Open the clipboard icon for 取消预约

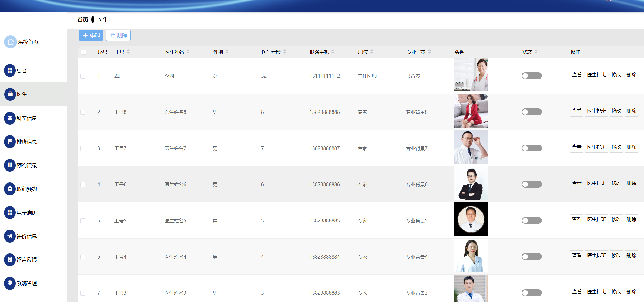[x=10, y=189]
